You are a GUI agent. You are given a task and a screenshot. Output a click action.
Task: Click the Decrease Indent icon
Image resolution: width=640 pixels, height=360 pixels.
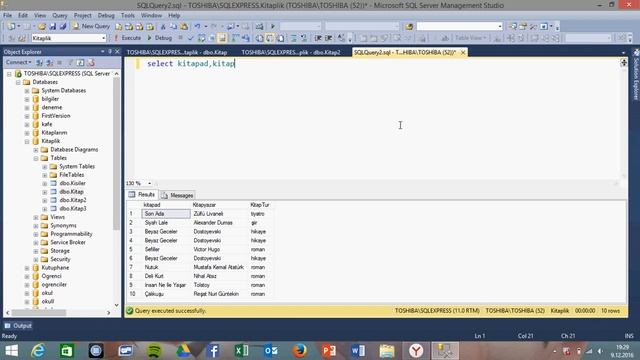[x=318, y=38]
